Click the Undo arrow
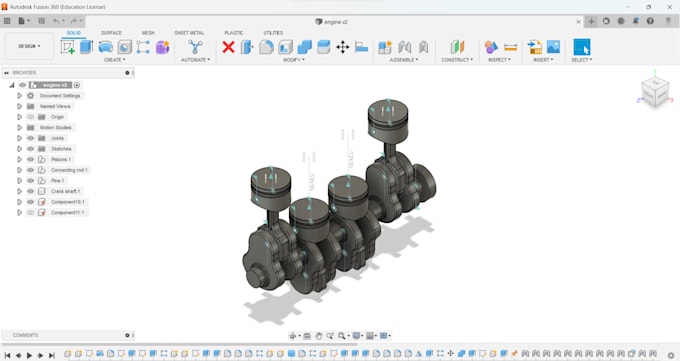Image resolution: width=680 pixels, height=361 pixels. (x=56, y=21)
